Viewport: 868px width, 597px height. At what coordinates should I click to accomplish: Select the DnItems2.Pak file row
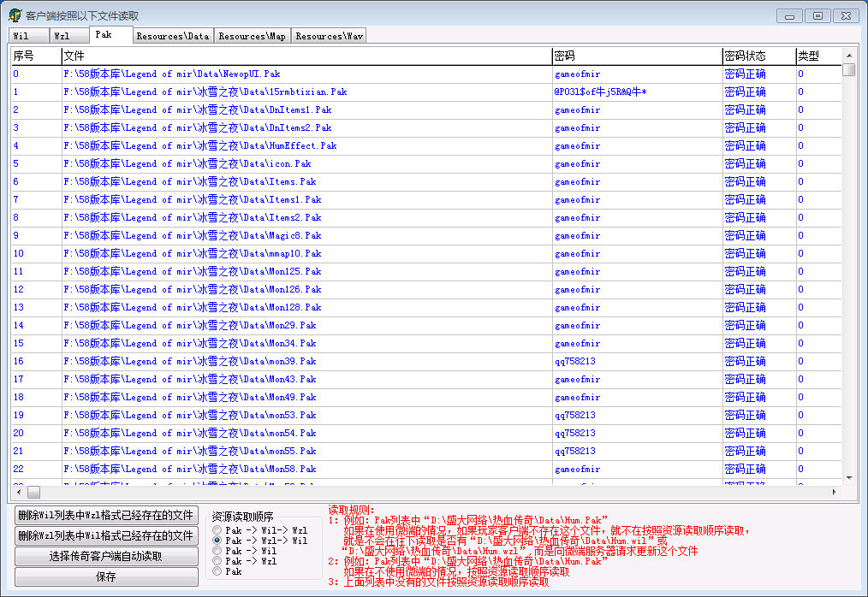coord(426,127)
